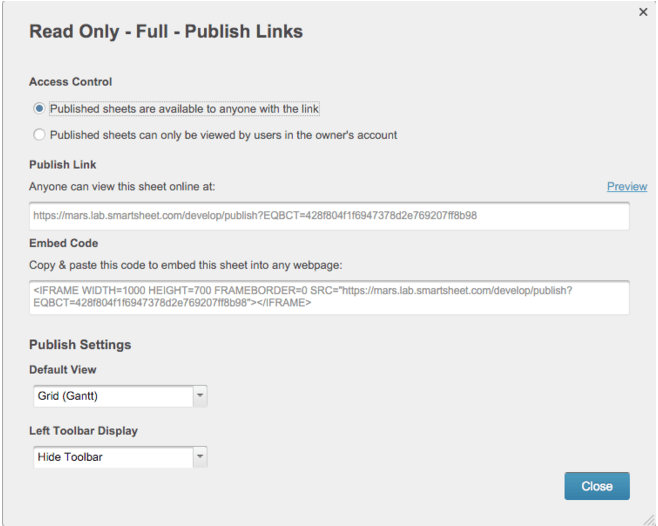
Task: Open the 'Hide Toolbar' combo box
Action: tap(110, 457)
